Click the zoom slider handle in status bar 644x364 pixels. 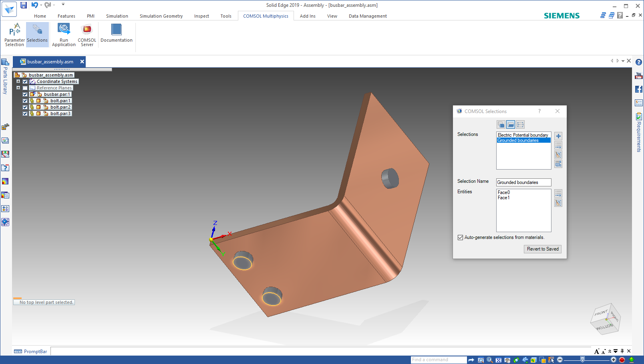[582, 360]
